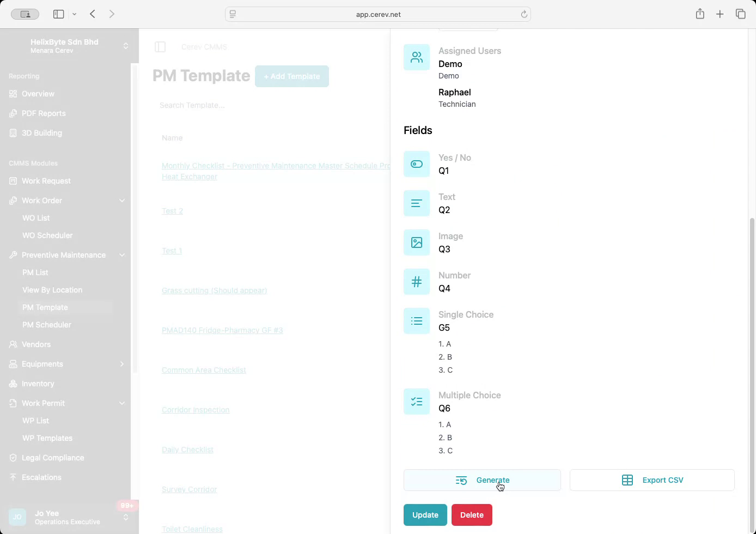The height and width of the screenshot is (534, 756).
Task: Open Corridor Inspection template link
Action: point(196,410)
